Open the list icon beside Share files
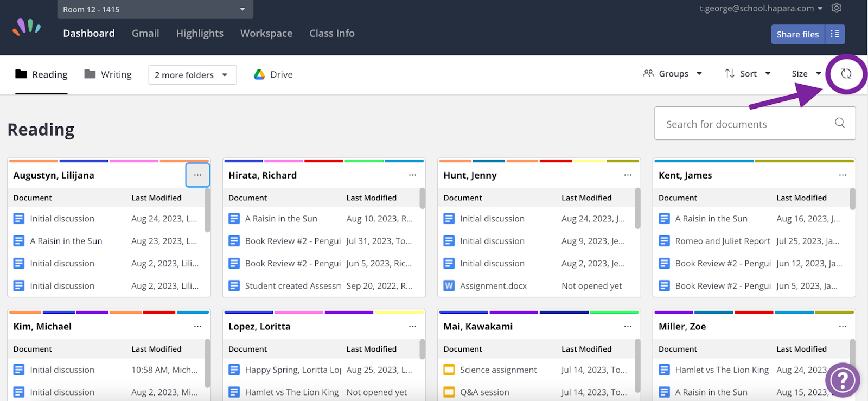The width and height of the screenshot is (868, 401). pos(835,34)
